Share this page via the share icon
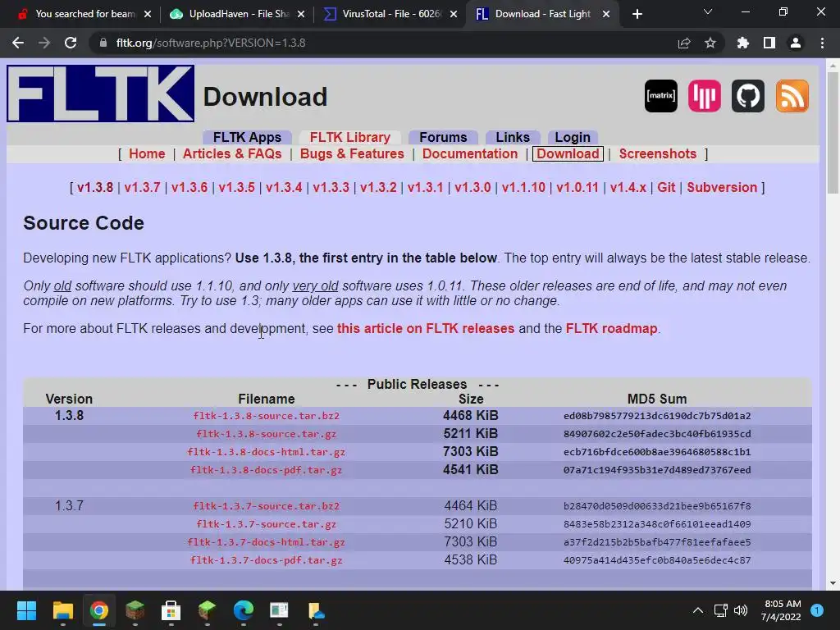The width and height of the screenshot is (840, 630). [684, 43]
